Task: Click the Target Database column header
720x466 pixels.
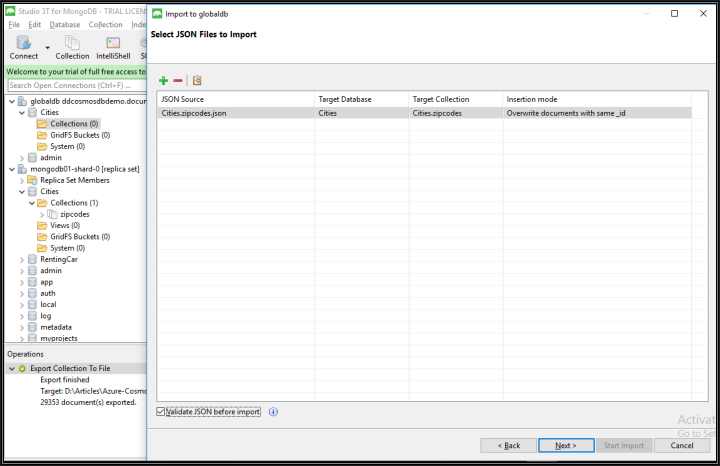Action: 362,99
